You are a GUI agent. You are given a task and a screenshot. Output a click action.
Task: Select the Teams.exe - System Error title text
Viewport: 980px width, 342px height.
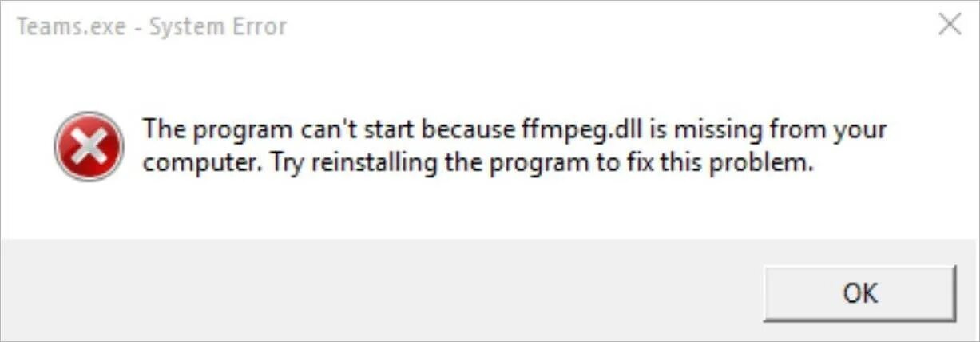click(x=151, y=27)
